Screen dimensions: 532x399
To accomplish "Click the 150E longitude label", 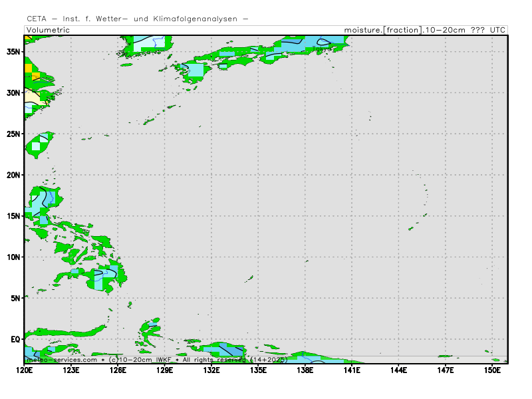I will (x=492, y=370).
